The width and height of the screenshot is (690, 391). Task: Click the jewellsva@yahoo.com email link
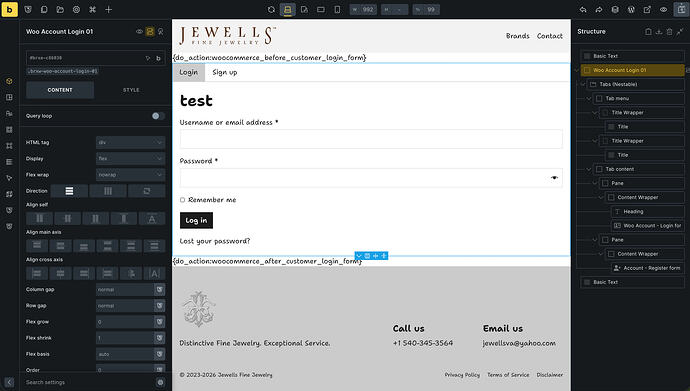click(519, 343)
